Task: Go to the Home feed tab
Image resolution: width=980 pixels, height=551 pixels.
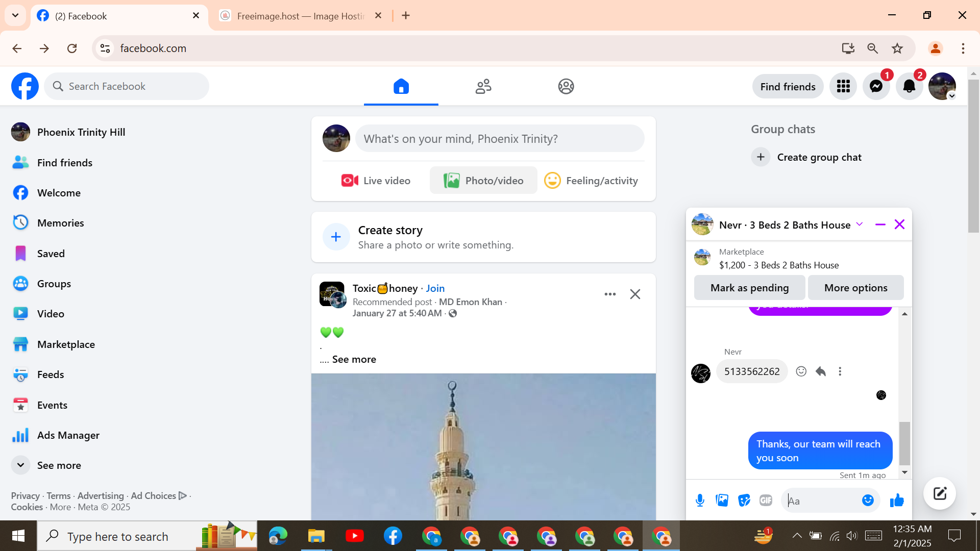Action: 401,86
